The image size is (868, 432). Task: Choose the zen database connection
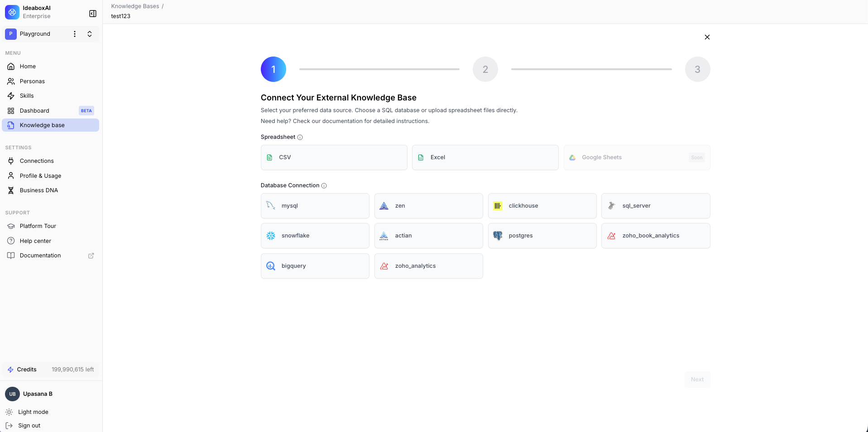428,206
